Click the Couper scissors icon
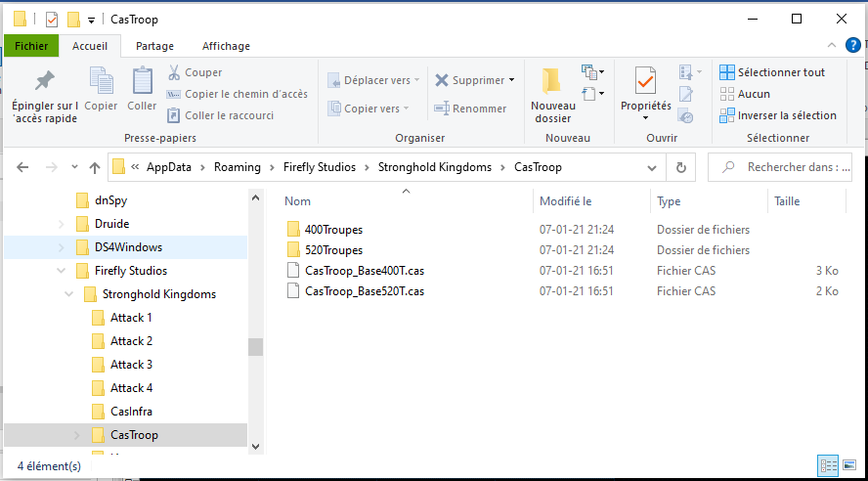The height and width of the screenshot is (481, 868). pos(174,72)
